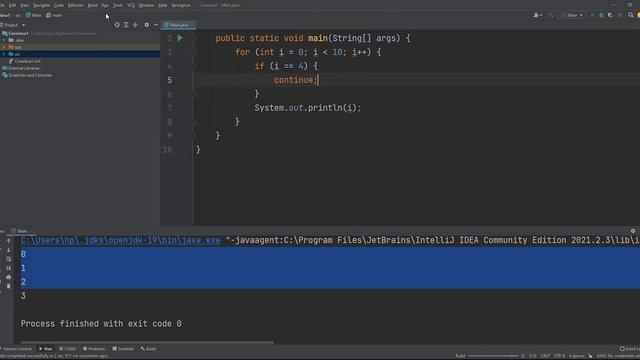Click the 'continue;' statement on line 5
Screen dimensions: 640x360
(x=296, y=80)
